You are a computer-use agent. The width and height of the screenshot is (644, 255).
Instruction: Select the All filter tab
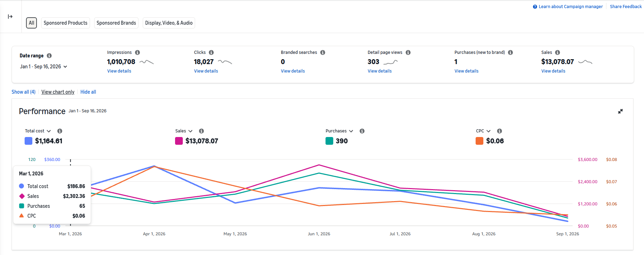point(32,23)
